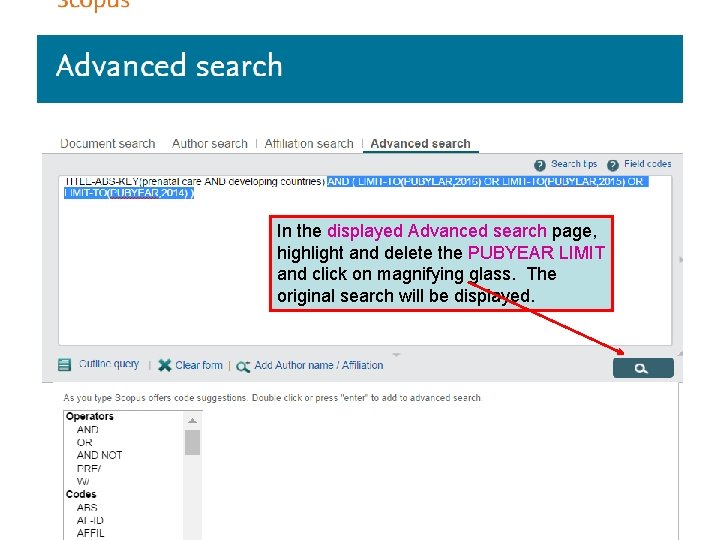Click Add Author name / Affiliation link
This screenshot has height=540, width=720.
pyautogui.click(x=319, y=365)
